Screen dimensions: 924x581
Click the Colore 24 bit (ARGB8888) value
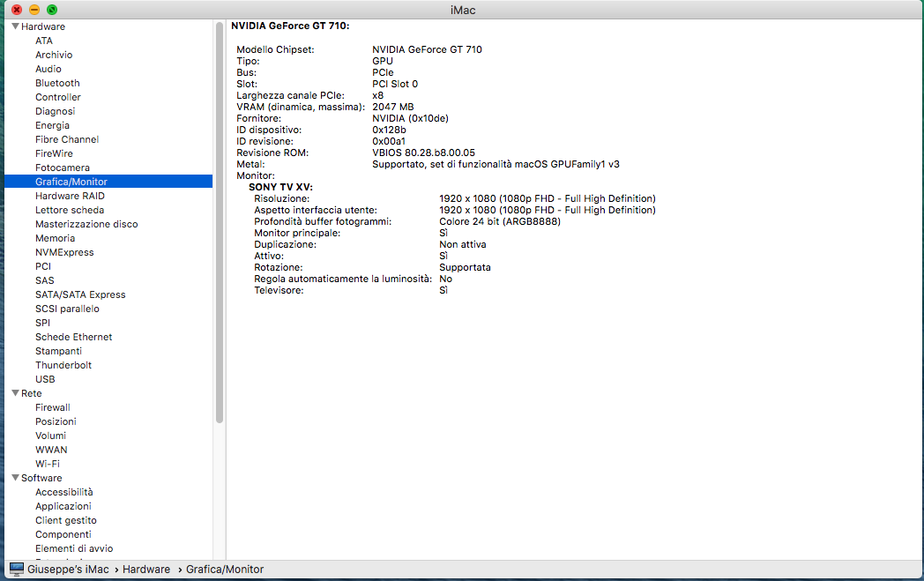[x=500, y=221]
